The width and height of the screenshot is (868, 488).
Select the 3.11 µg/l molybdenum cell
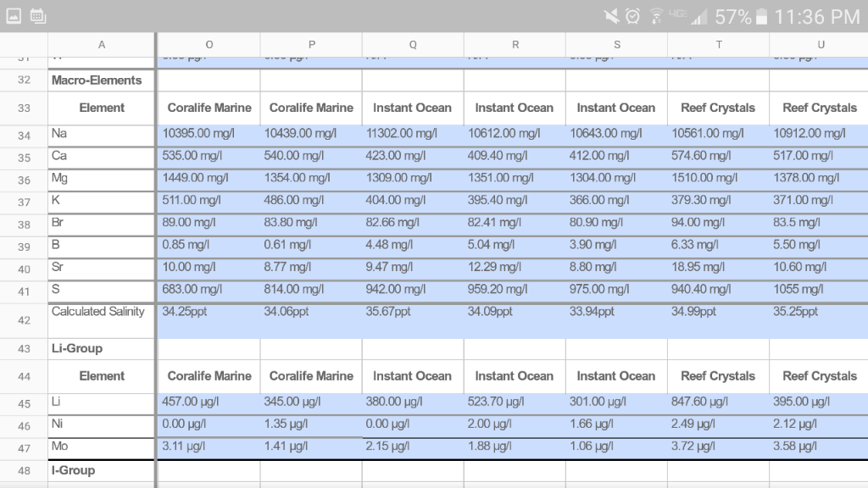point(209,449)
